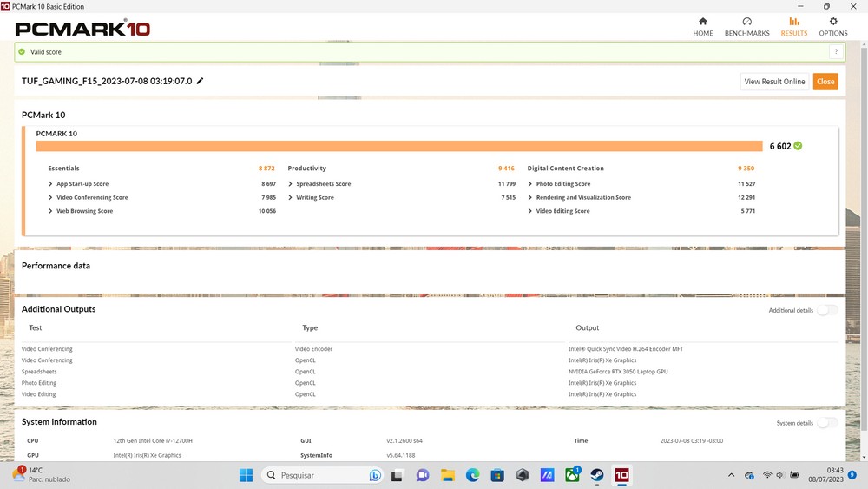Expand App Start-up Score
This screenshot has height=489, width=868.
point(50,184)
